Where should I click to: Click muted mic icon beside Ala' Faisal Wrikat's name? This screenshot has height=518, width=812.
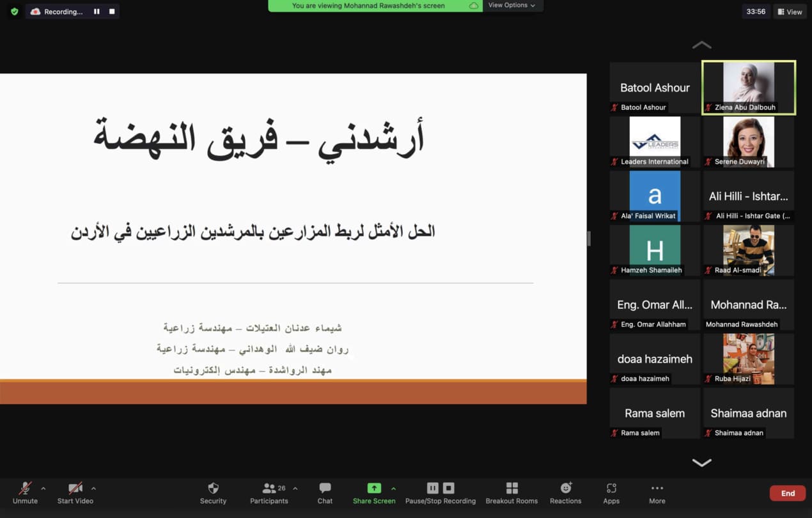click(x=615, y=216)
